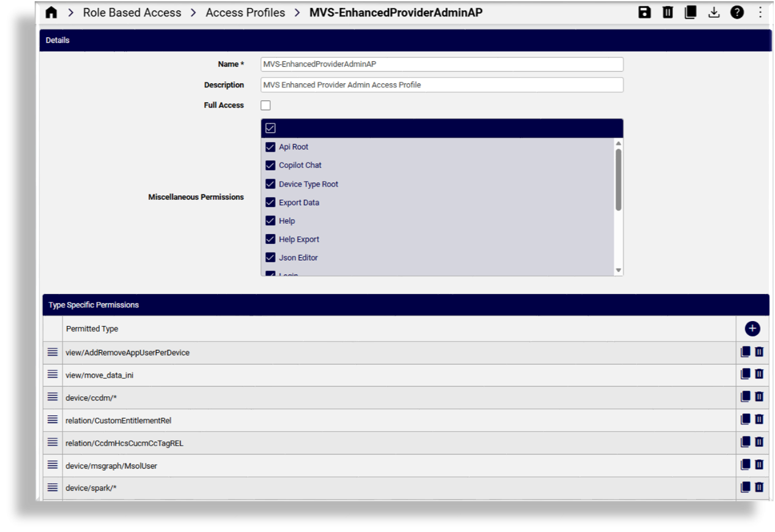Delete the relation/CcdmHcsCucmCcTagREL row
The height and width of the screenshot is (532, 775).
tap(759, 442)
